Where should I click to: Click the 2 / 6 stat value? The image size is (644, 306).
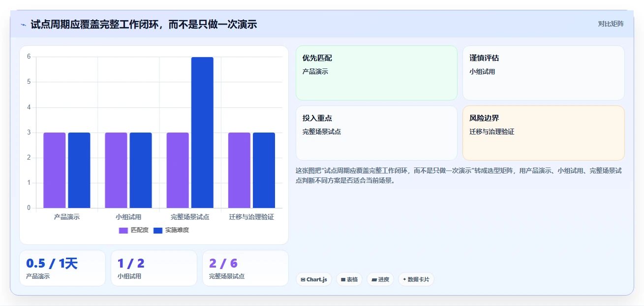coord(223,264)
